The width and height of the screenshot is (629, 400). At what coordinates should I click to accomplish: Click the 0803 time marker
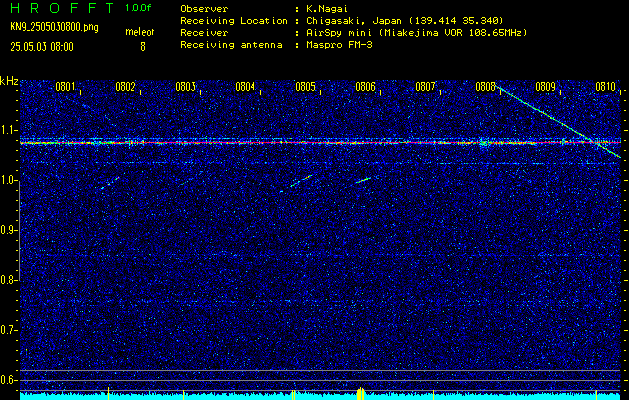[x=185, y=87]
